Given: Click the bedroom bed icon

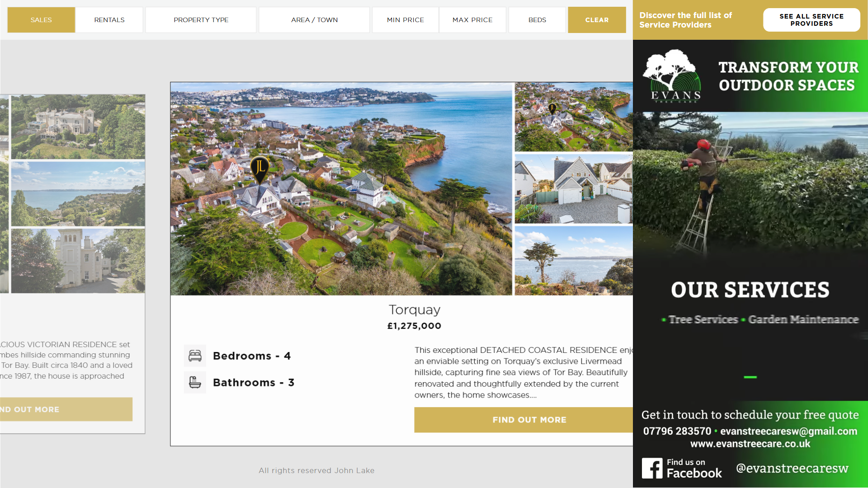Looking at the screenshot, I should (x=195, y=356).
